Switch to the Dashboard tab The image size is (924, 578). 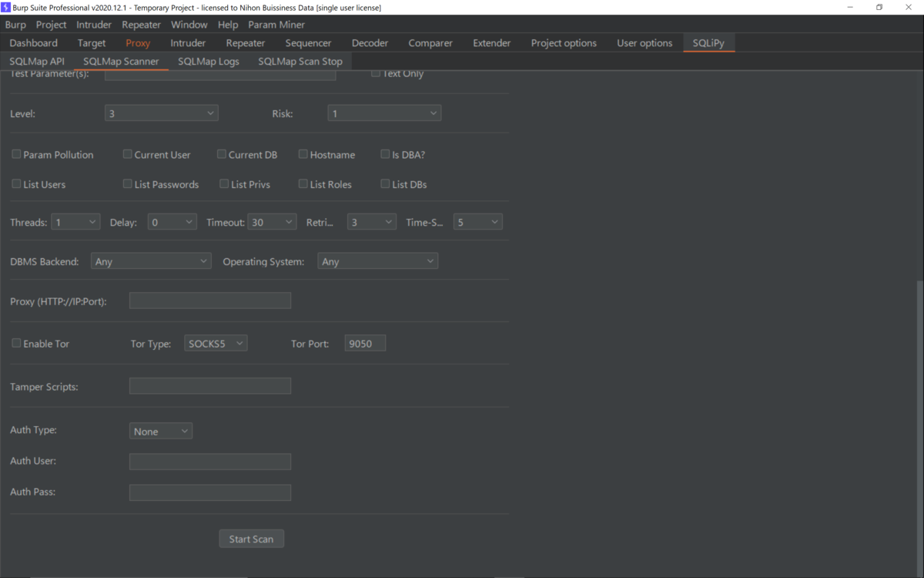34,43
